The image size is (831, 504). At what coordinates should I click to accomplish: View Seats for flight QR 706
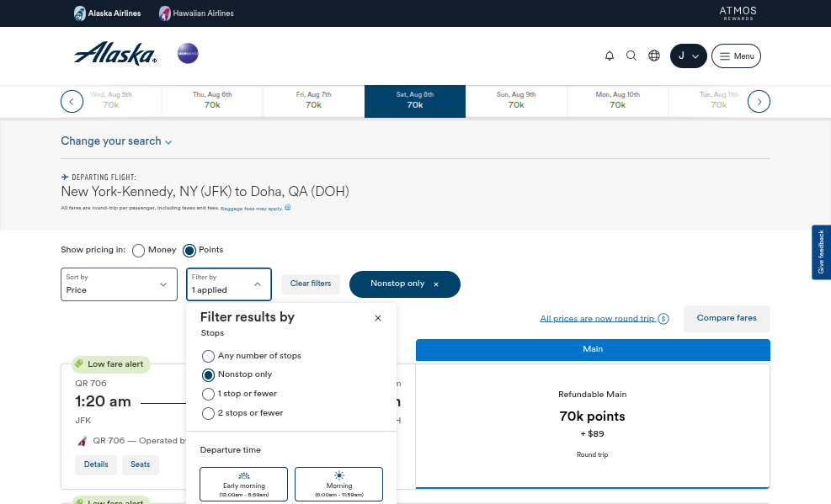[141, 464]
